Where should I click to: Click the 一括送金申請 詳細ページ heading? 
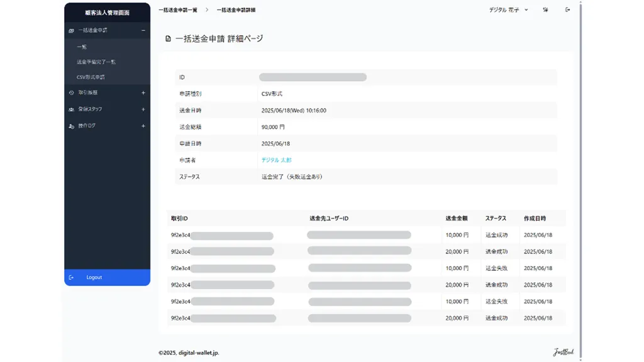(219, 38)
